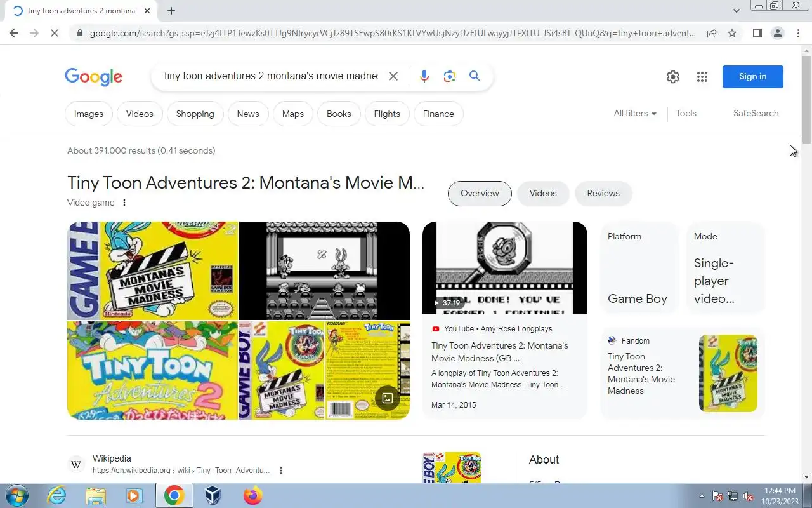Select the knowledge panel Videos chip

pyautogui.click(x=543, y=193)
